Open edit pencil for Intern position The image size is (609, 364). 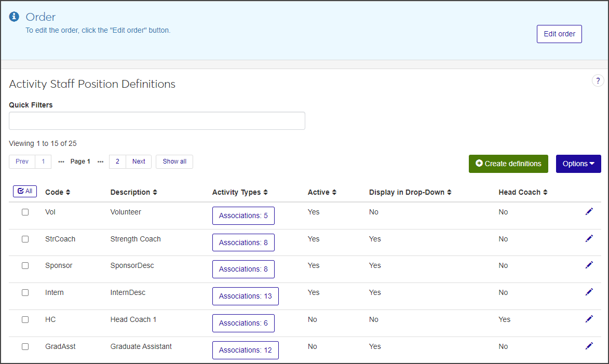pos(589,292)
